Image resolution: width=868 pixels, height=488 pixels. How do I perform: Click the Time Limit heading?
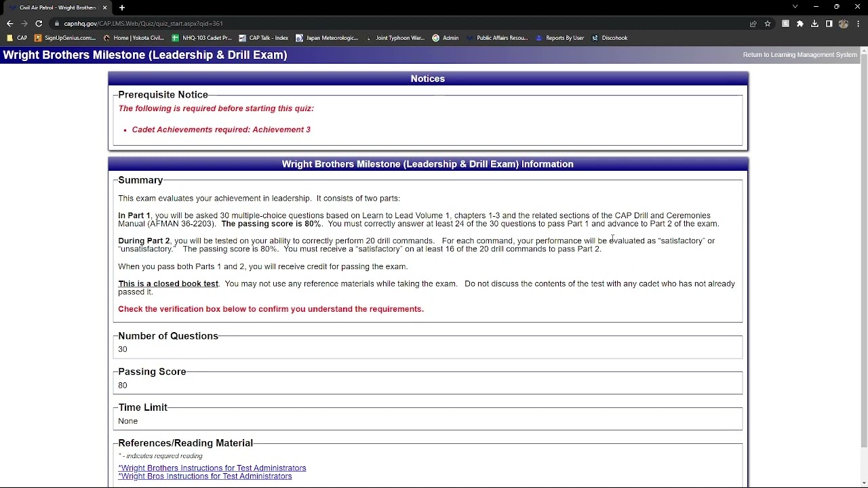click(142, 407)
